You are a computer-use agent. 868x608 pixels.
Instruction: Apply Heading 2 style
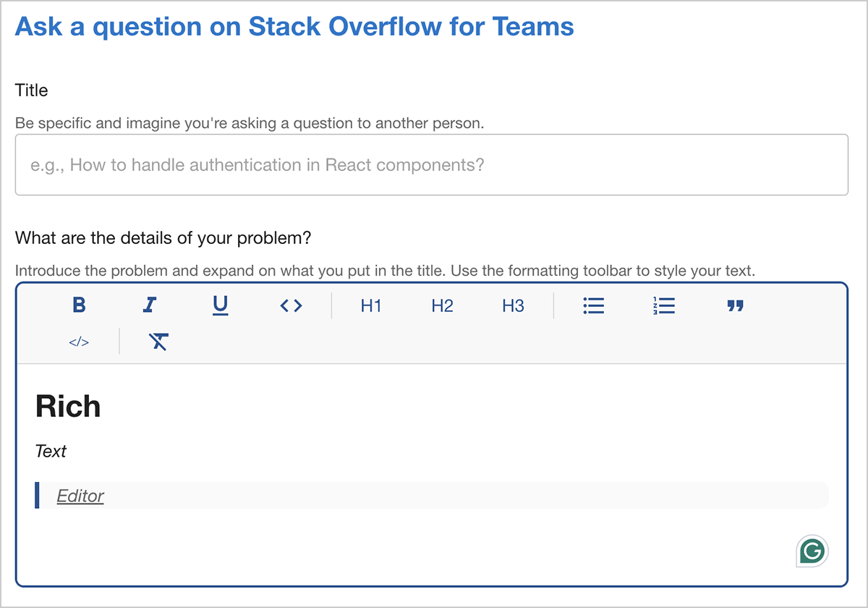[x=442, y=305]
